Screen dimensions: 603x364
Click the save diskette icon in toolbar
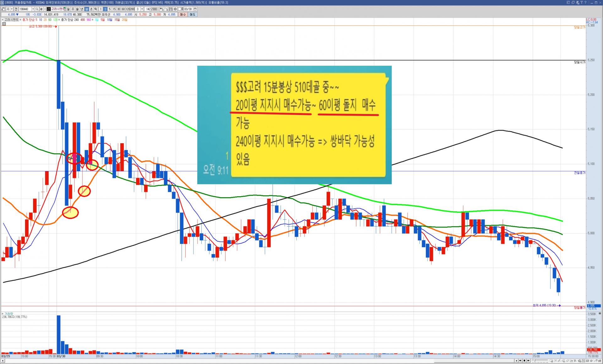(171, 9)
